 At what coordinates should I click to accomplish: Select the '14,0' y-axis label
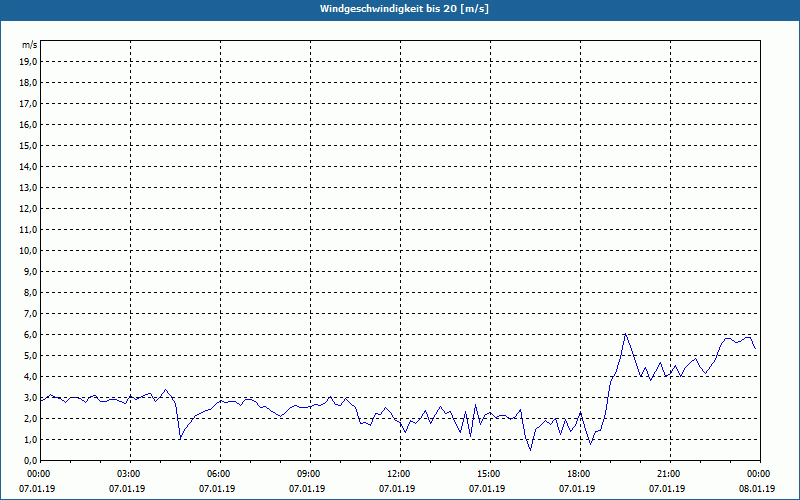point(29,166)
